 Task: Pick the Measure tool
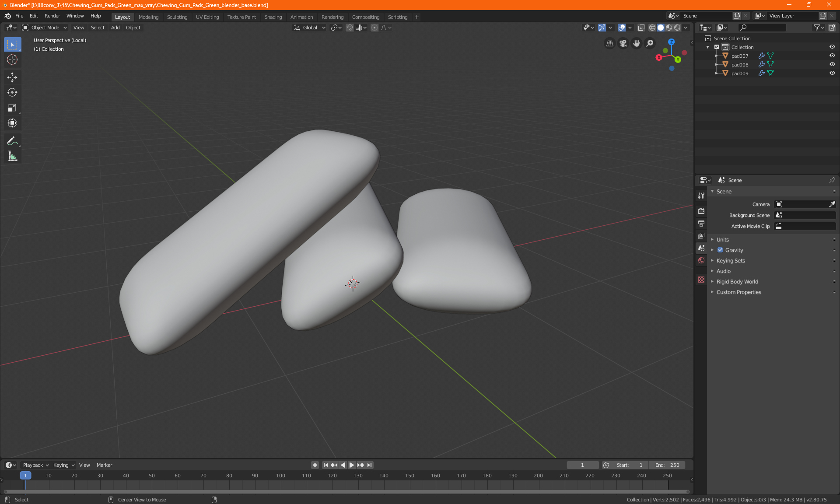click(12, 156)
